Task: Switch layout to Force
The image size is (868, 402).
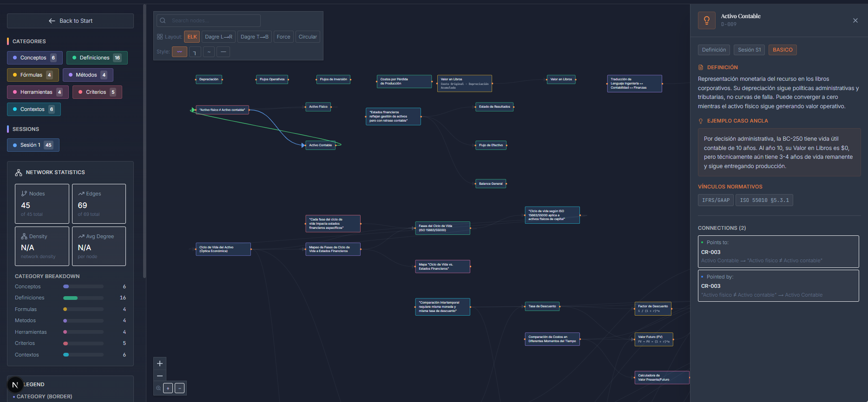Action: tap(283, 37)
